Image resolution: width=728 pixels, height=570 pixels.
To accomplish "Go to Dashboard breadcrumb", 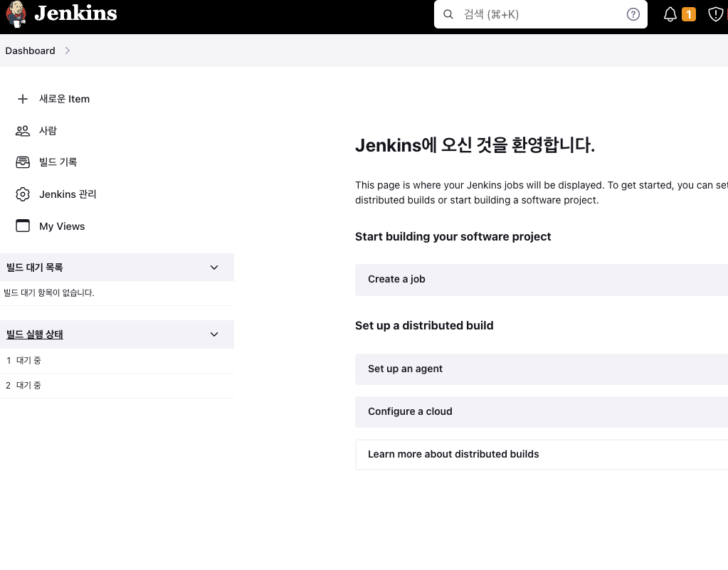I will point(30,51).
